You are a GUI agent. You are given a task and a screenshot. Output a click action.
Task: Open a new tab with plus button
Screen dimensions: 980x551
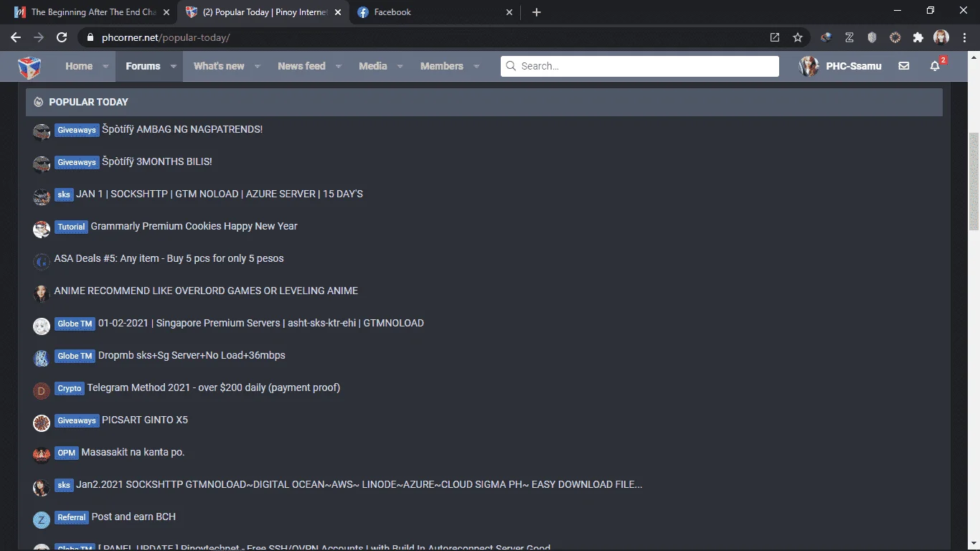click(x=537, y=12)
